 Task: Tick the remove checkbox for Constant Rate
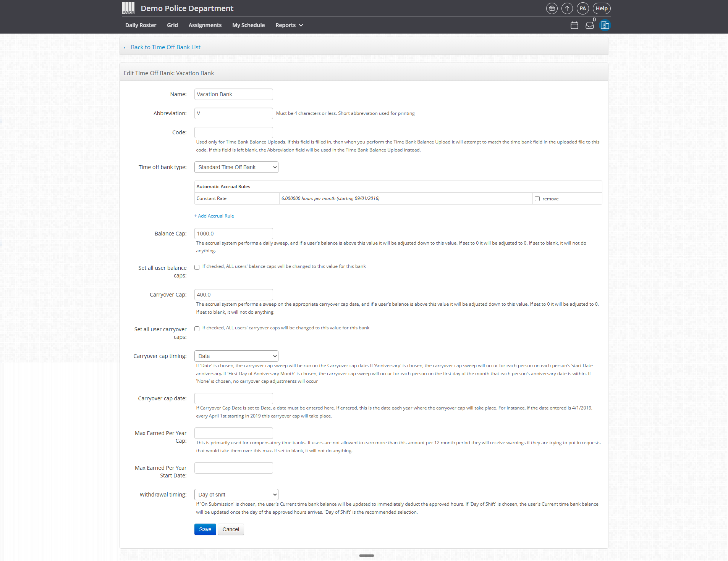(x=537, y=198)
